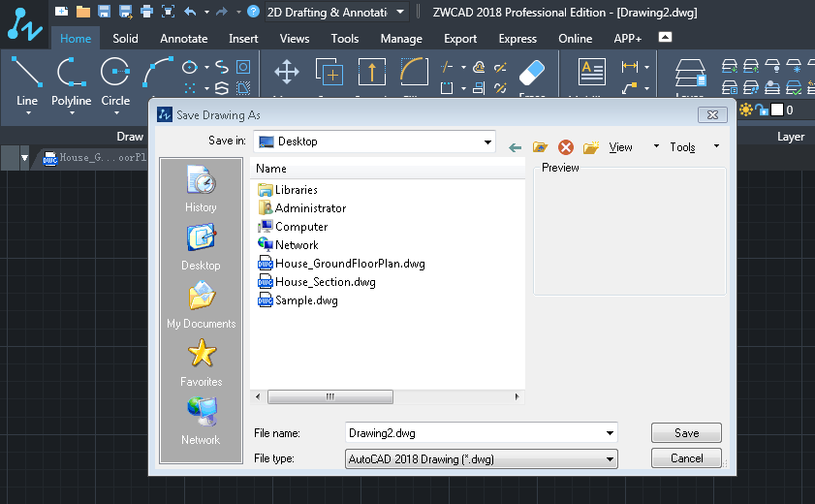This screenshot has height=504, width=815.
Task: Open the My Documents sidebar location
Action: coord(201,304)
